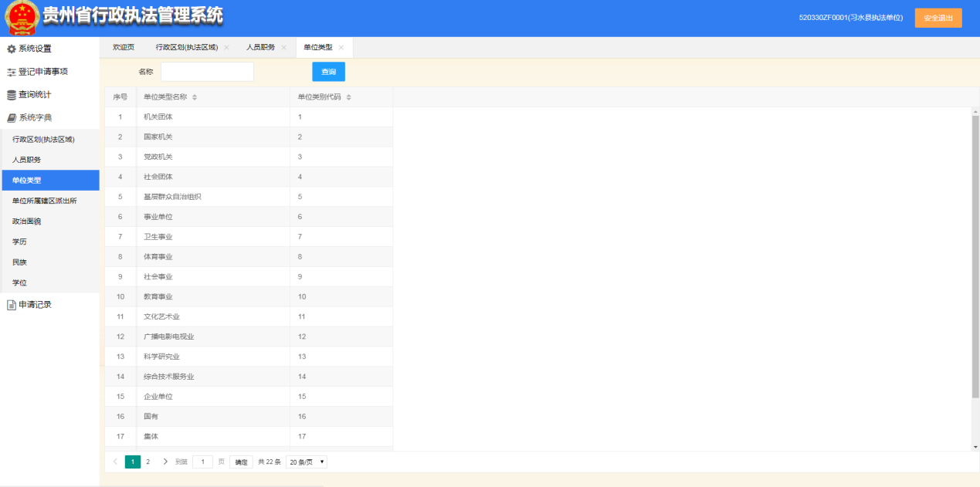Go to page 1
Screen dimensions: 980x487
point(133,462)
